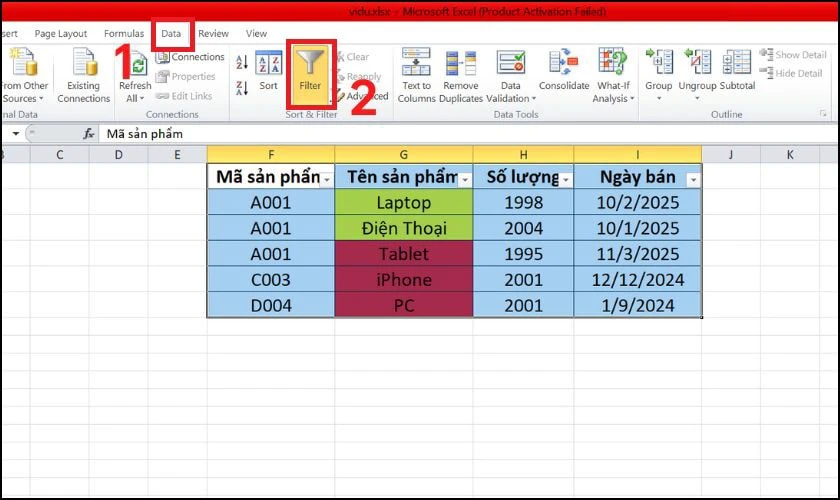The height and width of the screenshot is (500, 840).
Task: Select cell with quantity 2004
Action: coord(523,228)
